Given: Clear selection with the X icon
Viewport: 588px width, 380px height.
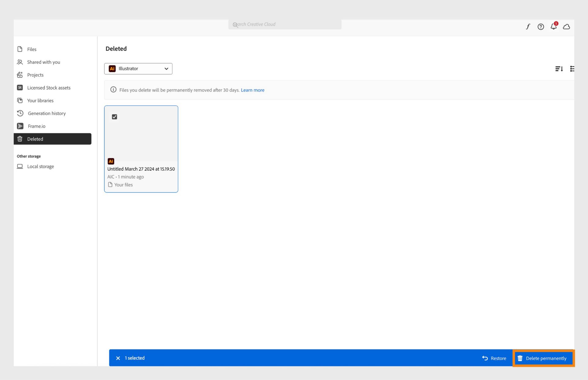Looking at the screenshot, I should coord(118,358).
